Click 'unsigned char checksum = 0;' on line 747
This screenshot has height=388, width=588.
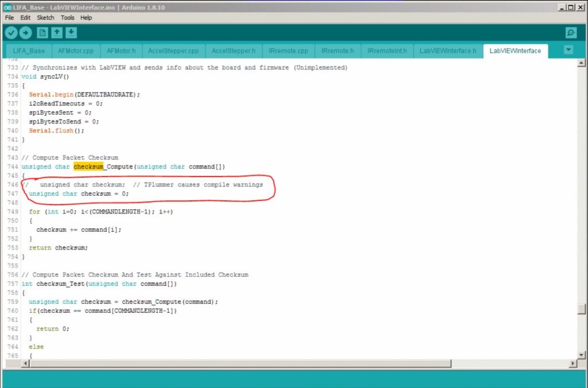[79, 193]
